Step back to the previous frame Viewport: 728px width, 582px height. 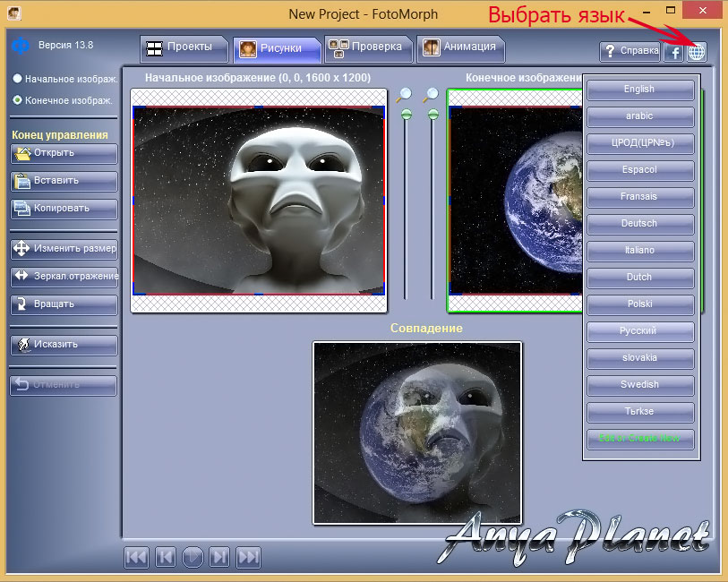[165, 557]
